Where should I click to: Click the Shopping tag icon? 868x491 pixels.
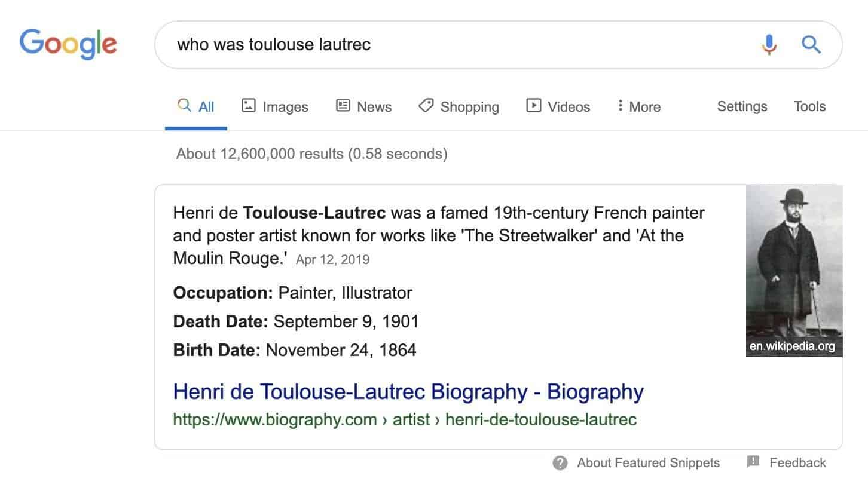pos(426,105)
